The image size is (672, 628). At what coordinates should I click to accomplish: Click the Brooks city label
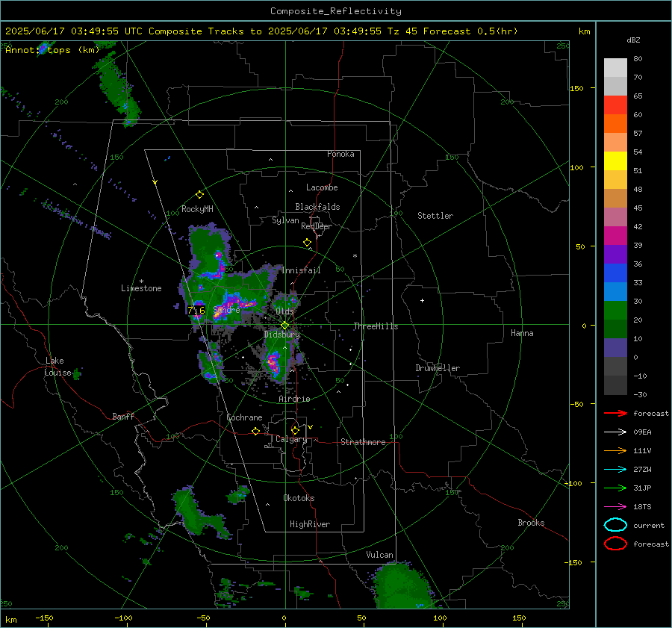pyautogui.click(x=531, y=523)
